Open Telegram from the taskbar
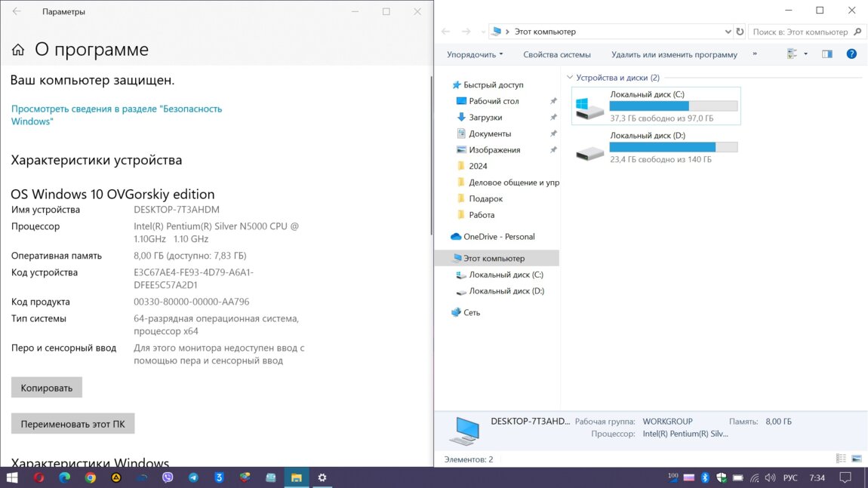The width and height of the screenshot is (868, 488). click(193, 477)
